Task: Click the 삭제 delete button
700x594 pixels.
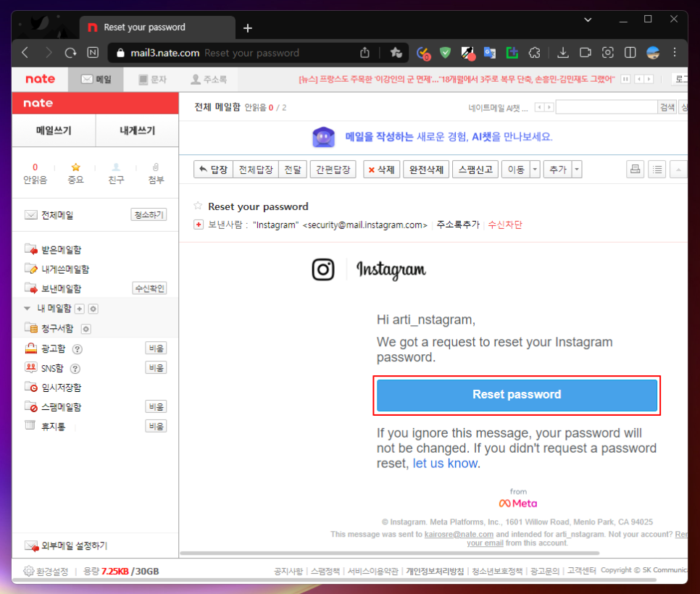Action: click(x=381, y=169)
